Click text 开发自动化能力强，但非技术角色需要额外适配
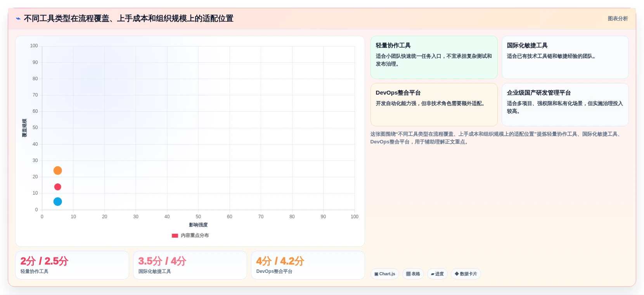Screen dimensions: 644x295 tap(431, 104)
